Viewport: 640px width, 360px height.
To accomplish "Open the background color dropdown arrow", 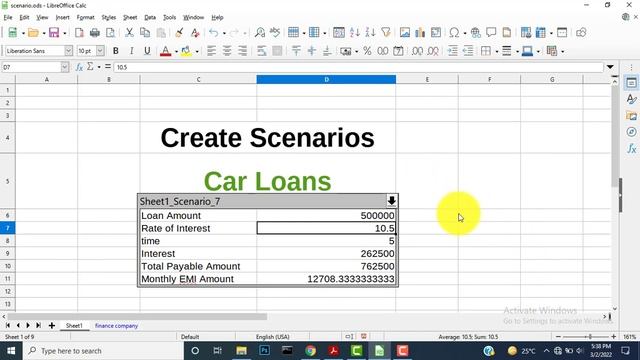I will tap(197, 51).
